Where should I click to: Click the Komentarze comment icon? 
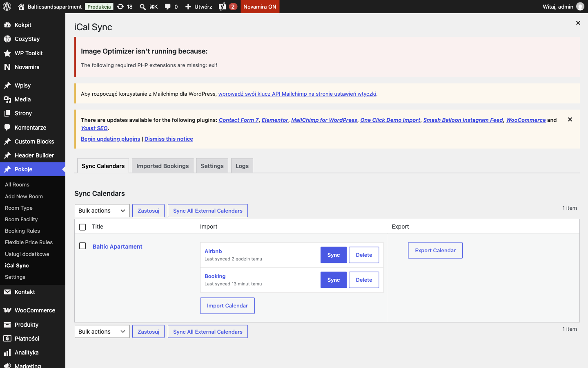click(7, 128)
